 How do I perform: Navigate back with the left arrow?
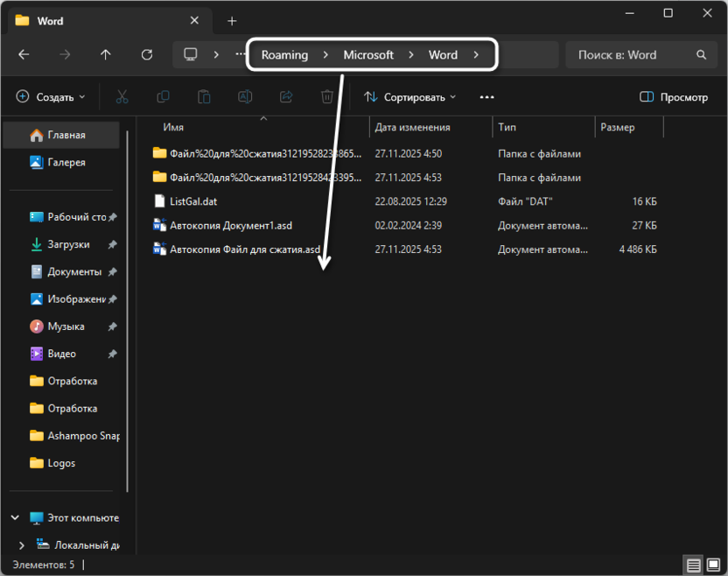pyautogui.click(x=24, y=54)
